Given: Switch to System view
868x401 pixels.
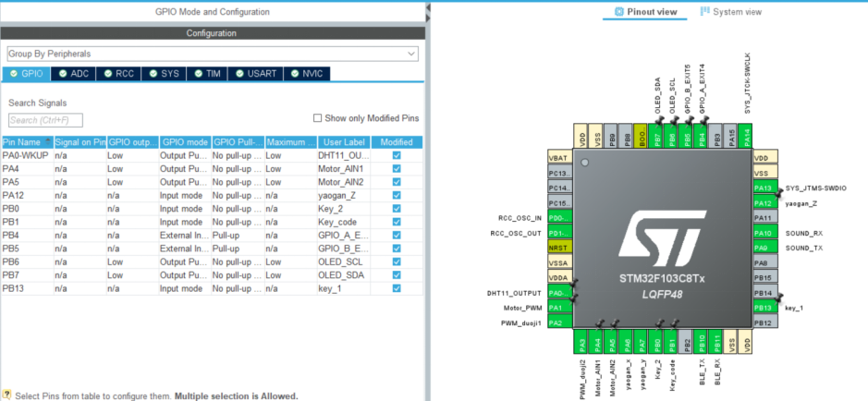Looking at the screenshot, I should (x=731, y=12).
